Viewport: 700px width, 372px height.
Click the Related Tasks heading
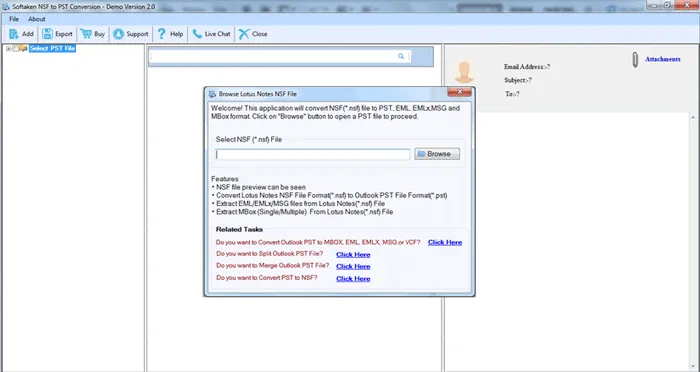[x=239, y=230]
